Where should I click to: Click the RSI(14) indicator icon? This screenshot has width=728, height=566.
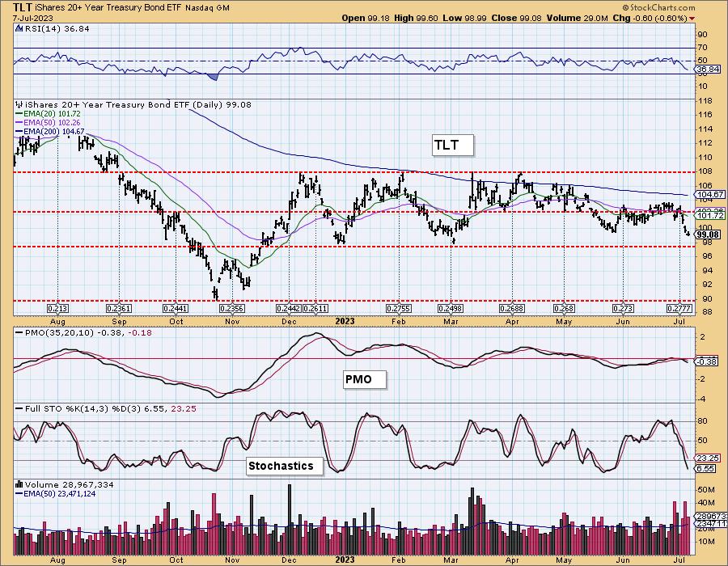click(x=19, y=29)
